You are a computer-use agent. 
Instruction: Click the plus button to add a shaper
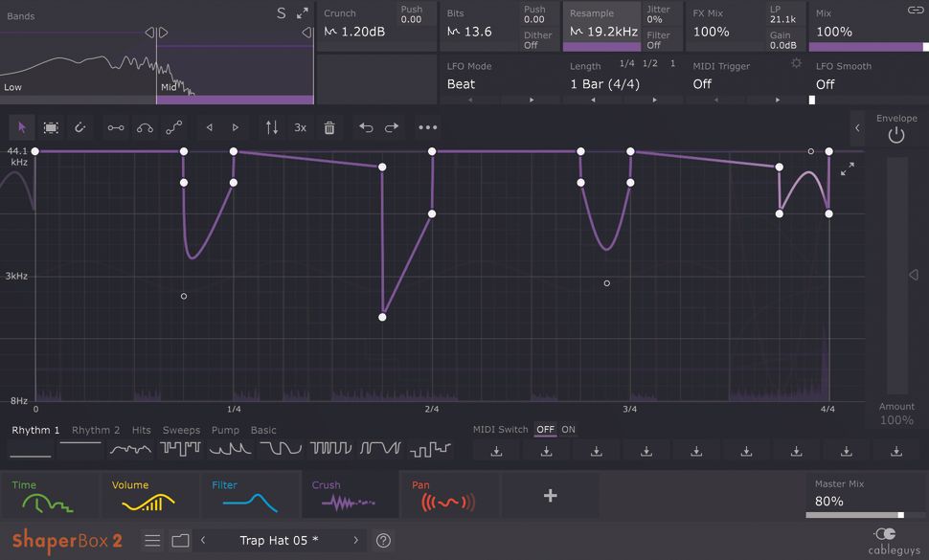(550, 495)
